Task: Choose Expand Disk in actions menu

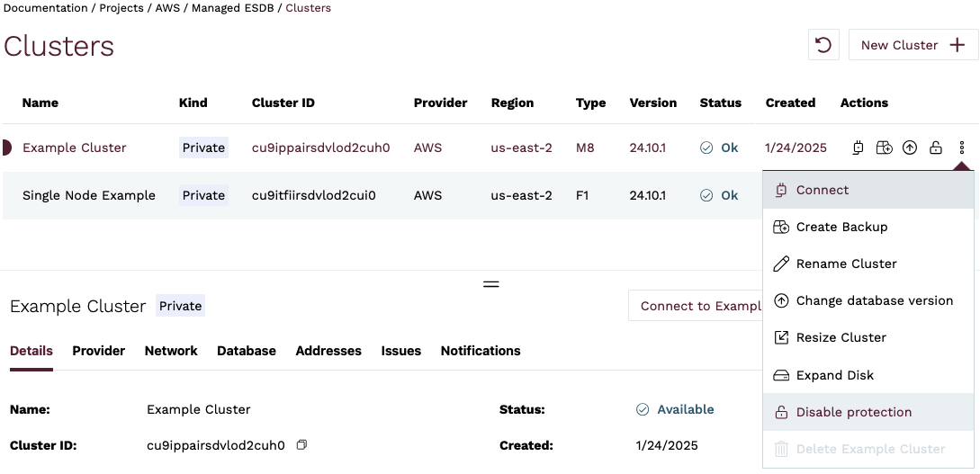Action: pyautogui.click(x=834, y=375)
